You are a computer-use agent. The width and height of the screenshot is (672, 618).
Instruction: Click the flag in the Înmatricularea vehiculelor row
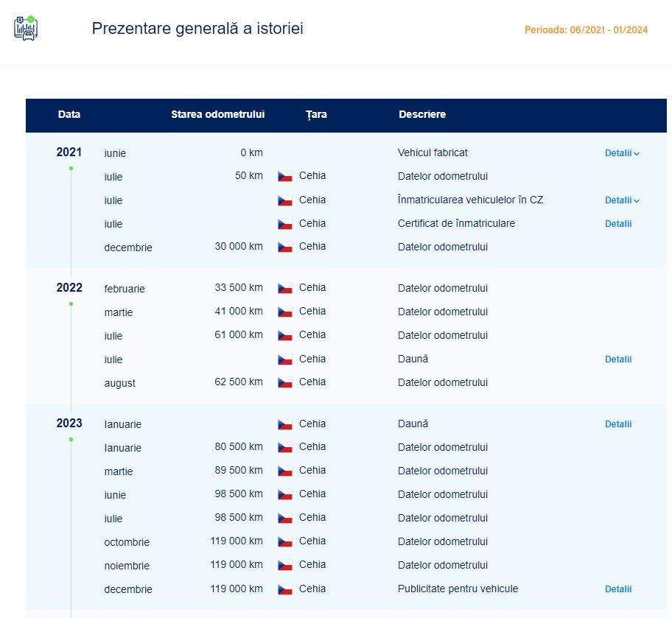point(285,200)
